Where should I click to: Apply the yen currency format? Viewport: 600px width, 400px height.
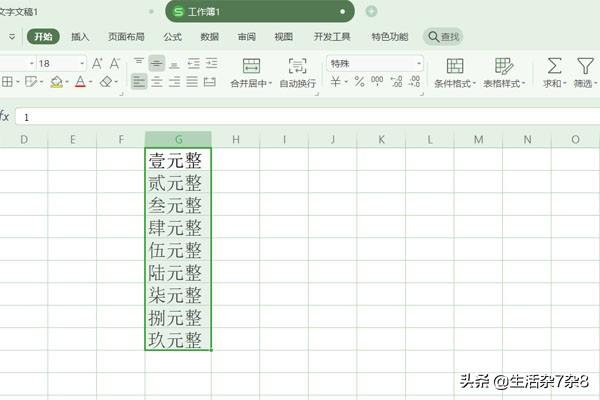click(x=335, y=81)
